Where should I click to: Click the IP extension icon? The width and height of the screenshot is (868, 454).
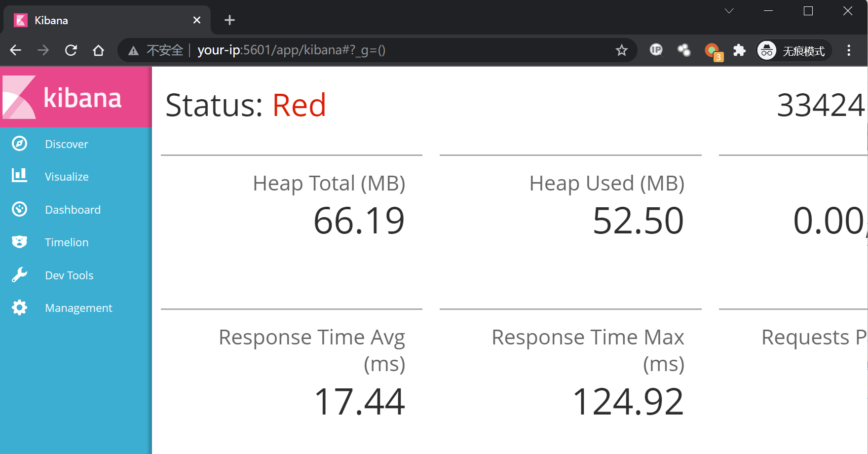[656, 50]
